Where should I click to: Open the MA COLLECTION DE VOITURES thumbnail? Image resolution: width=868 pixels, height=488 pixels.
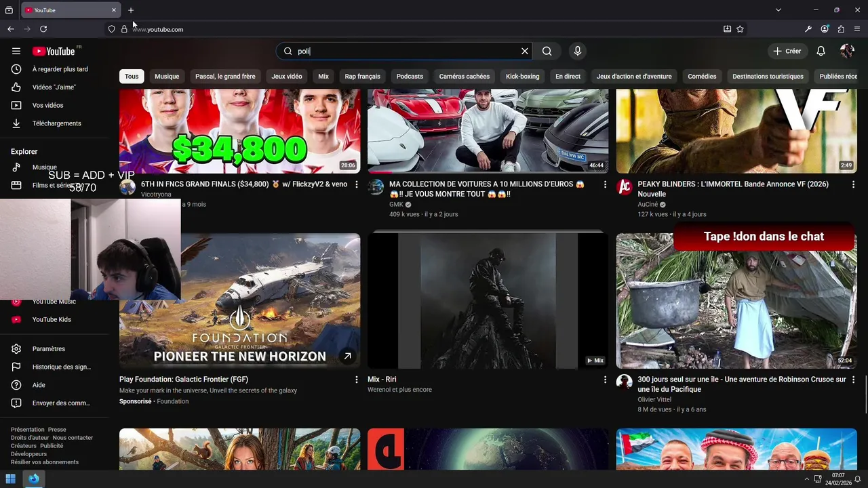coord(488,131)
